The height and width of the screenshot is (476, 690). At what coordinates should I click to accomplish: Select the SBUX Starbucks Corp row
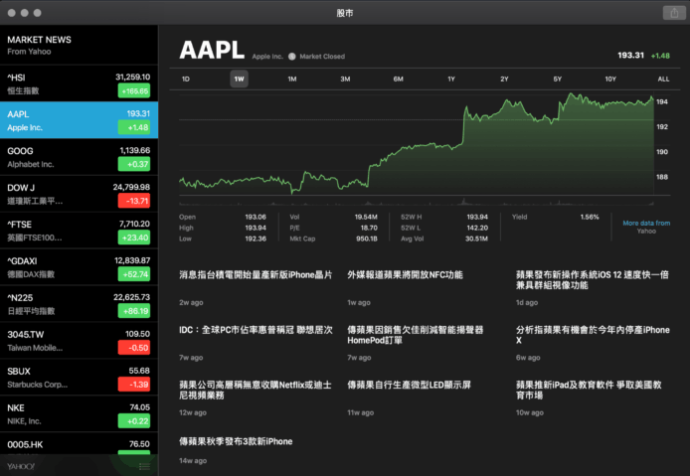[x=79, y=377]
